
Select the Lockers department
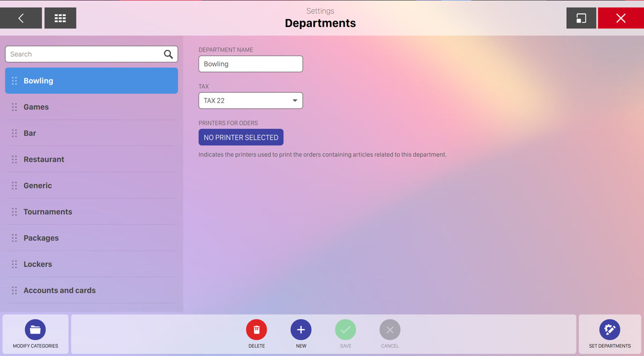point(38,264)
